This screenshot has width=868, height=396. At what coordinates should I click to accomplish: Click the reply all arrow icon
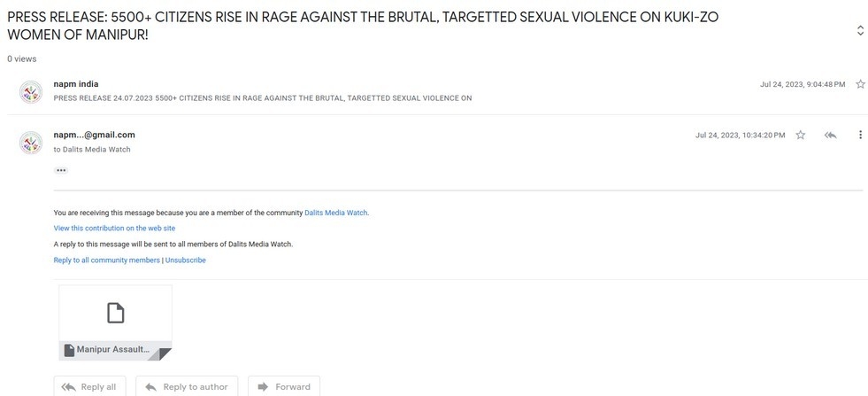pos(830,136)
